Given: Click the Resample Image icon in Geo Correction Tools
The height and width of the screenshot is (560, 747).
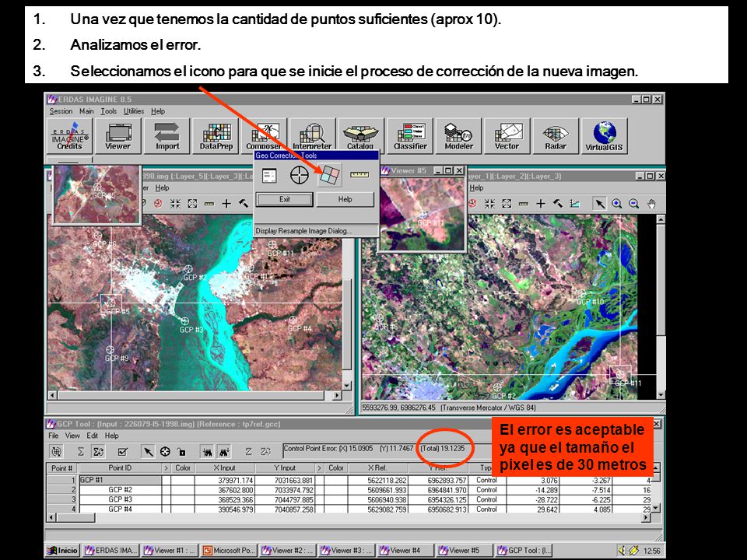Looking at the screenshot, I should [x=330, y=175].
